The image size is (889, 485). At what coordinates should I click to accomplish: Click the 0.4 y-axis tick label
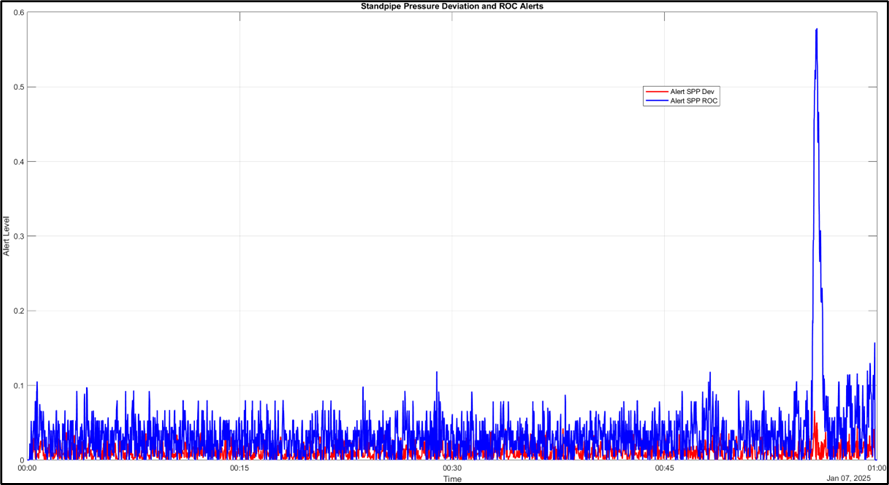point(18,161)
